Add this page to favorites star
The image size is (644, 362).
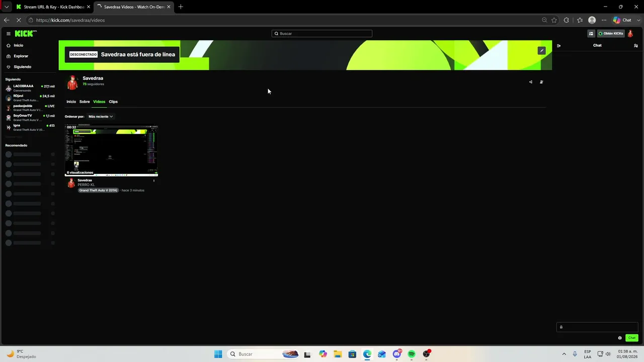coord(554,20)
